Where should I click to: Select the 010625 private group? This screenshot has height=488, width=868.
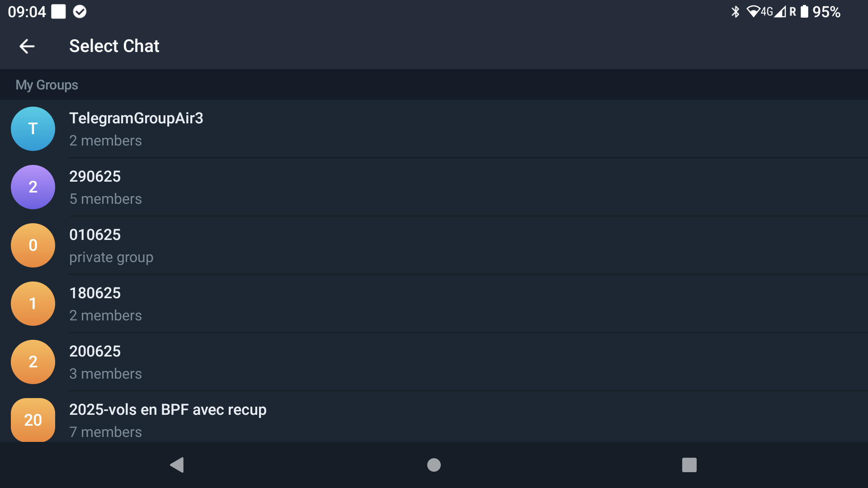[x=434, y=245]
